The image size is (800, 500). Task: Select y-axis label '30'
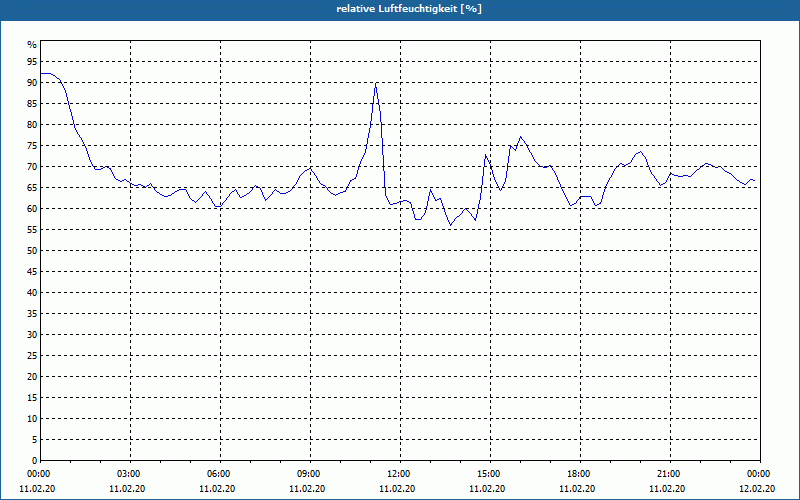pos(32,335)
